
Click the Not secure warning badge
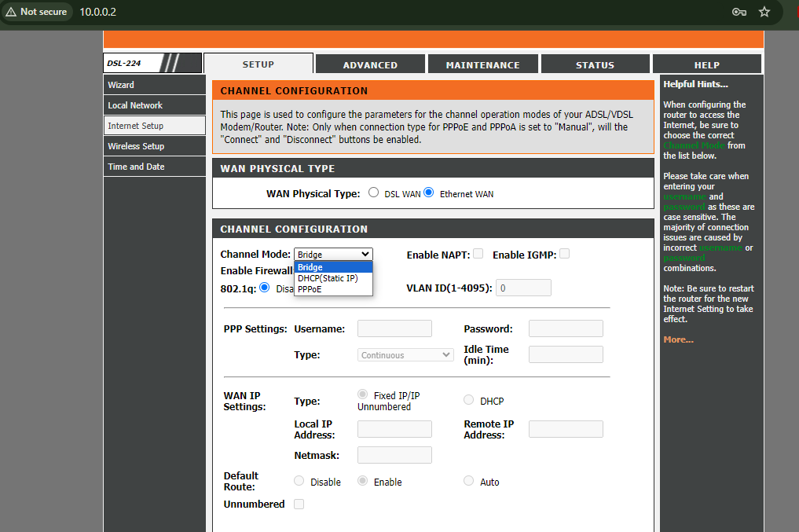point(37,12)
